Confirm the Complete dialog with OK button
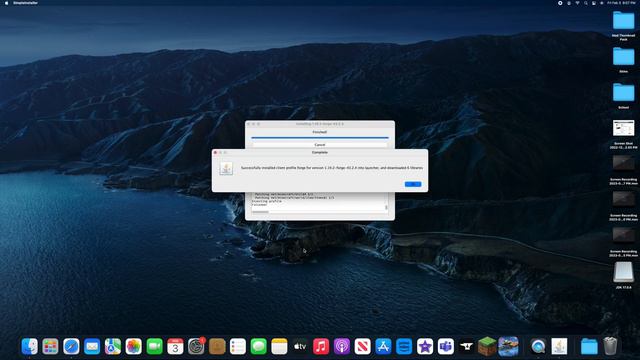The height and width of the screenshot is (360, 640). click(x=413, y=184)
